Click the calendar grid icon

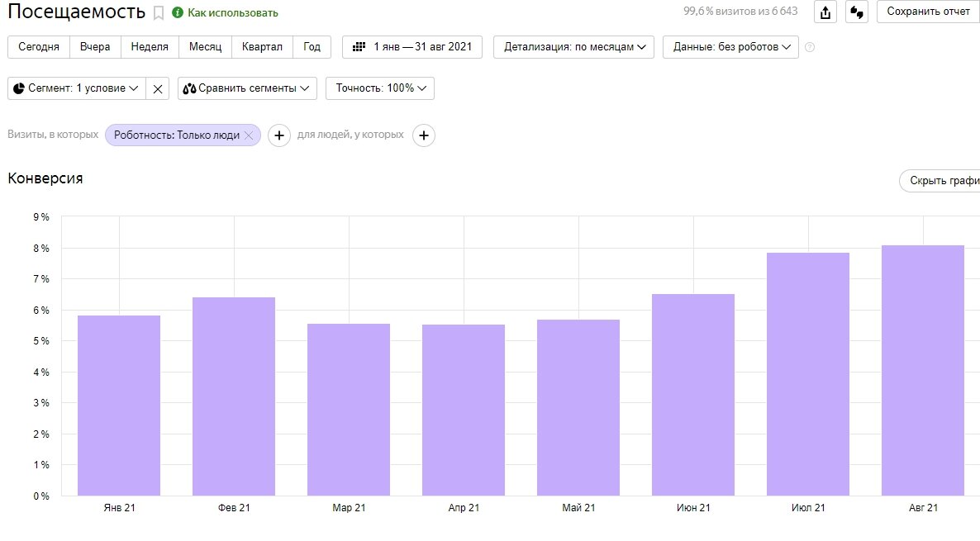pos(359,47)
